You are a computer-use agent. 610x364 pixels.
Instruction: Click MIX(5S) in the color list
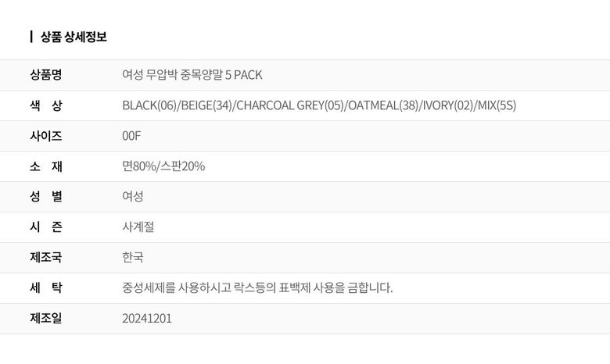(x=497, y=105)
